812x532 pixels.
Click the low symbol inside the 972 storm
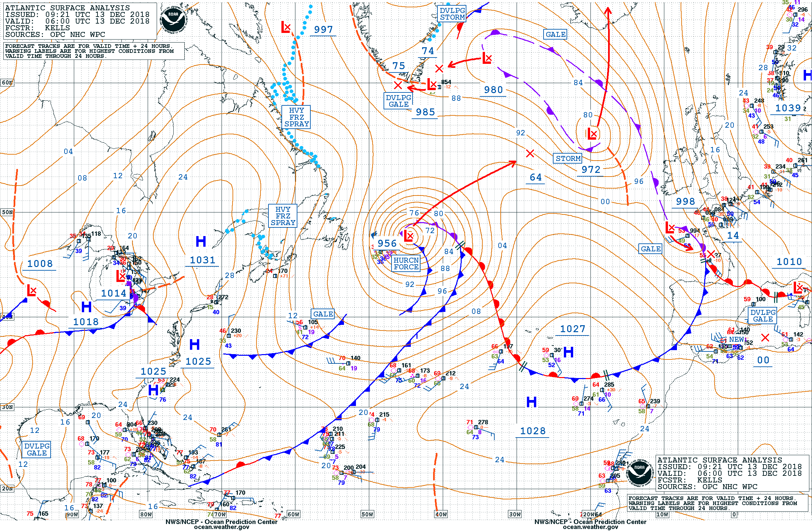click(593, 133)
